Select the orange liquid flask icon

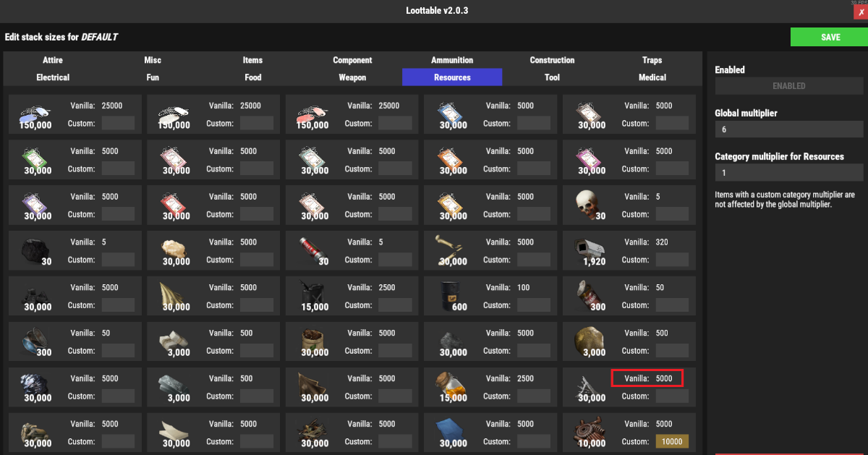tap(451, 385)
